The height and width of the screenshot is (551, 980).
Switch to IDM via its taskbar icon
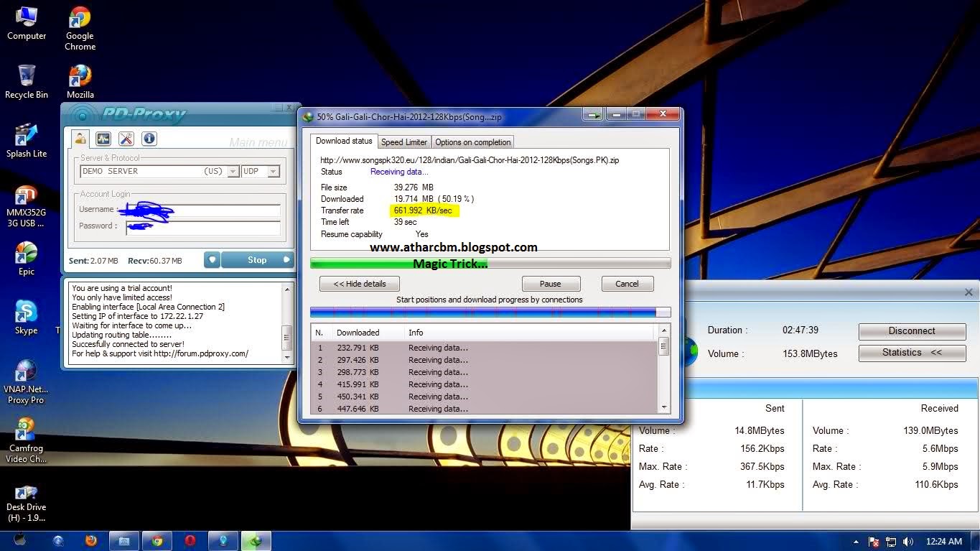click(256, 541)
